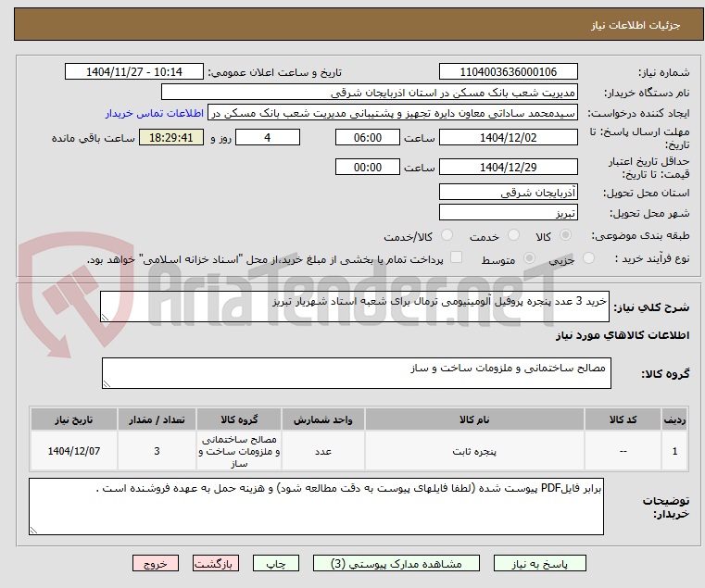
Task: Click the نام کالا column header
Action: tap(474, 419)
